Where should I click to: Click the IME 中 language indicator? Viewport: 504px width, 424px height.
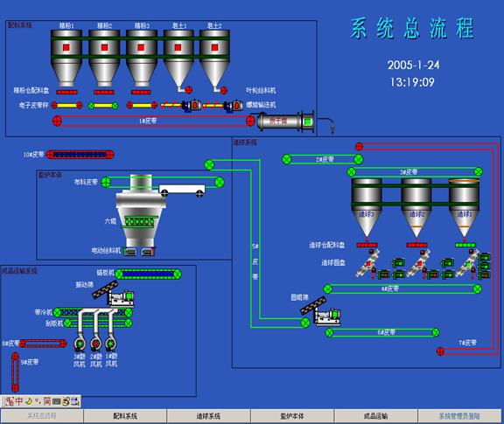[x=19, y=401]
